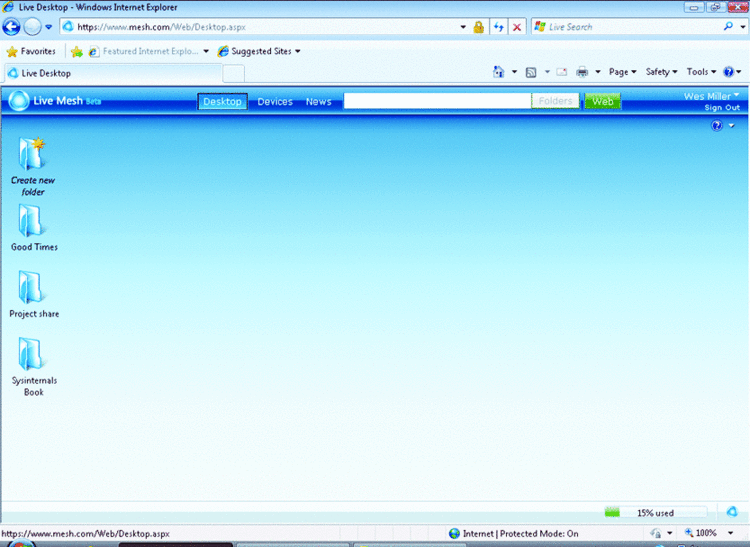Screen dimensions: 750x547
Task: Open Featured Internet Explorer link
Action: (143, 51)
